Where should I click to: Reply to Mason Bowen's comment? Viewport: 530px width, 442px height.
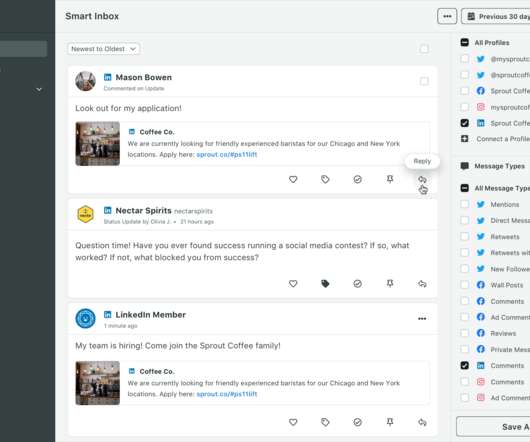422,179
